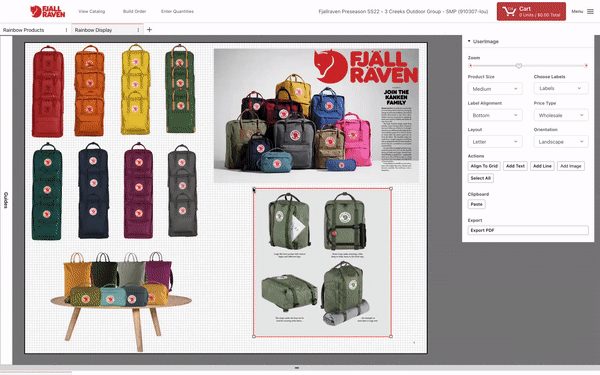Select the green backpack stack with tan straps

tap(180, 89)
